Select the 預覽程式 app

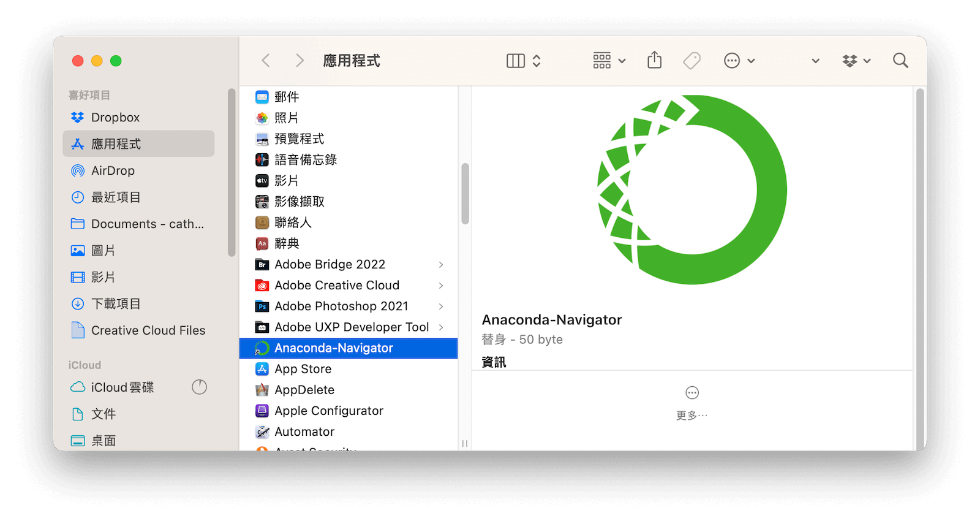click(x=349, y=139)
